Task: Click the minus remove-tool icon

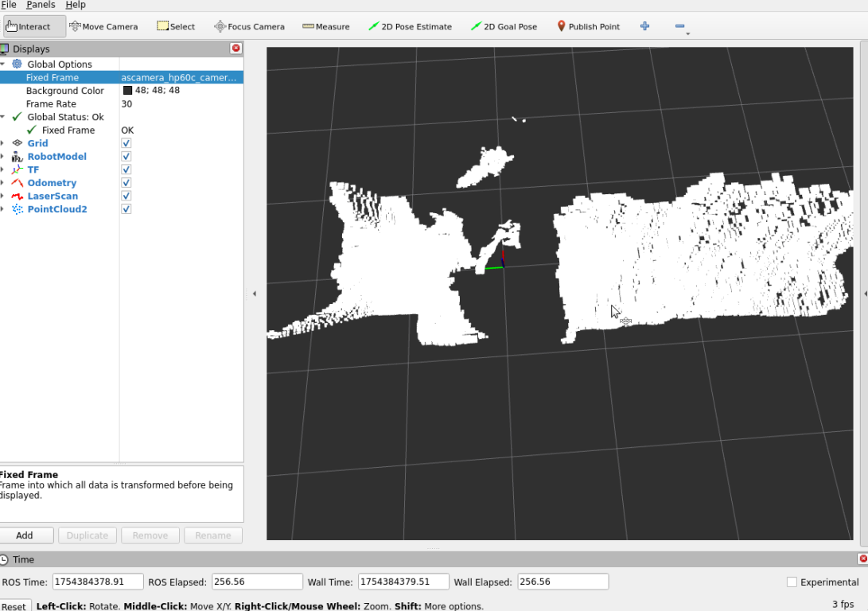Action: click(679, 26)
